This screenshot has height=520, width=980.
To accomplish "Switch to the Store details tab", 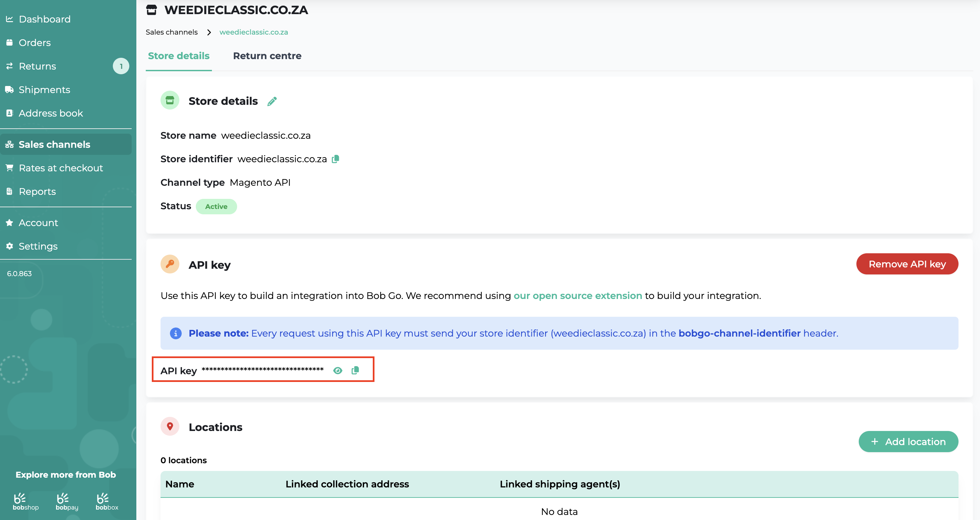I will click(179, 56).
